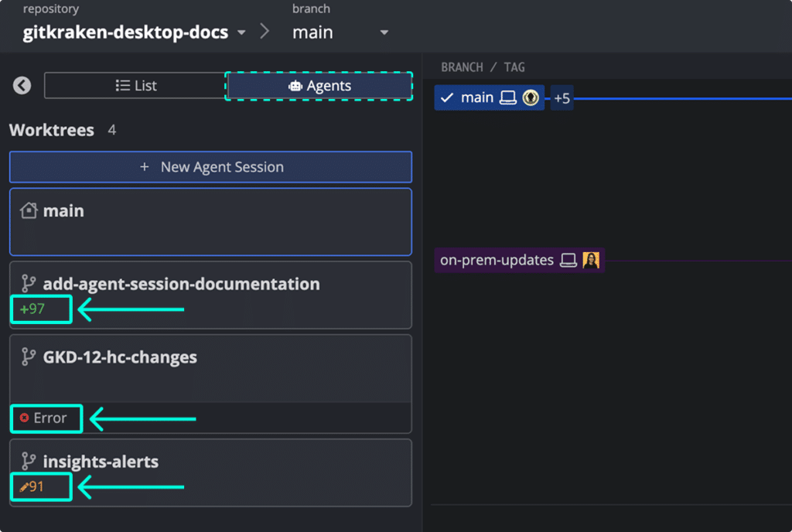The image size is (792, 532).
Task: Click the back arrow collapse icon
Action: coord(22,86)
